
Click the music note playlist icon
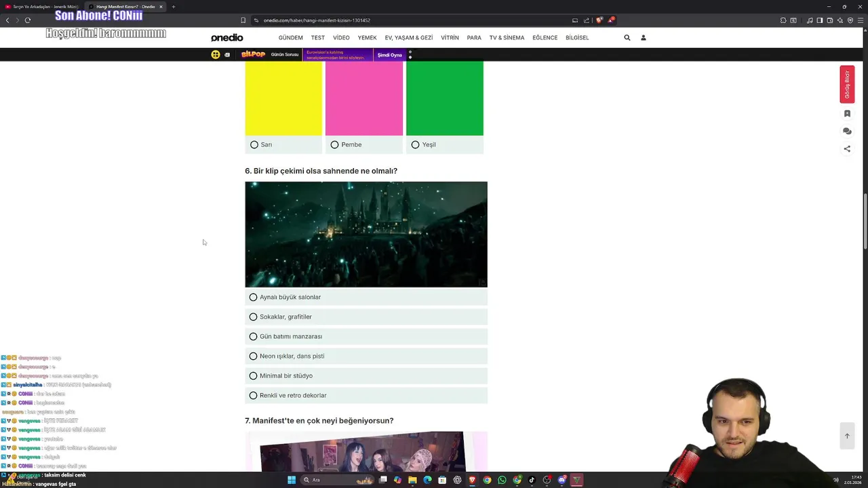tap(810, 20)
